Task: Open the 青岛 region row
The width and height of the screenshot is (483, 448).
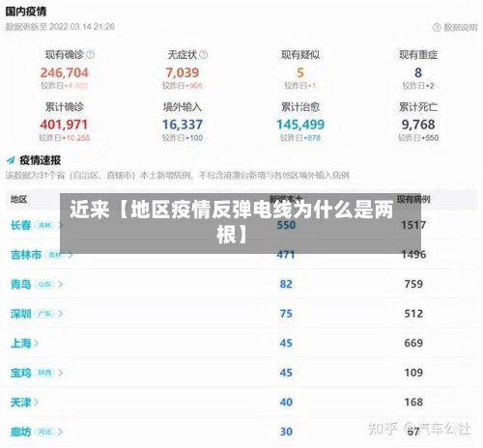Action: pyautogui.click(x=241, y=284)
